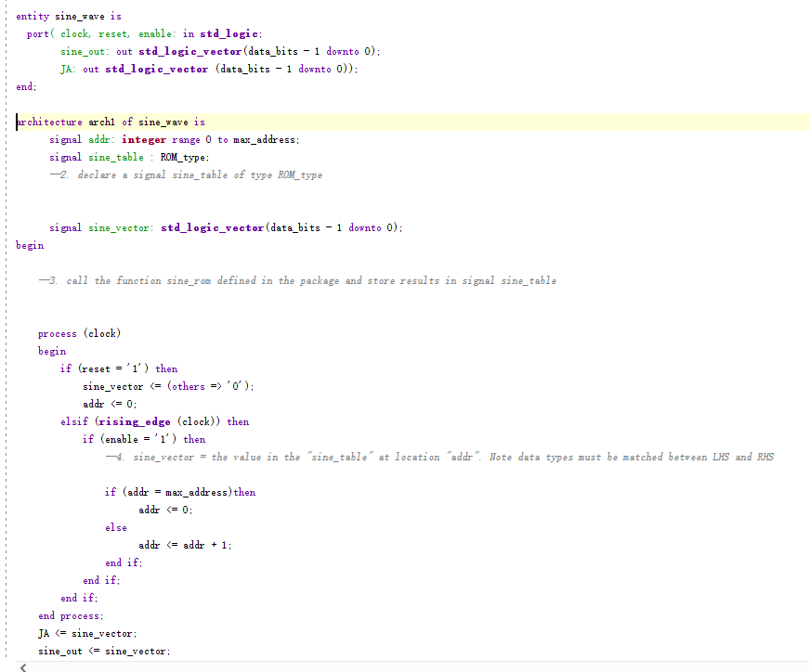Click the horizontal scrollbar left arrow
Screen dimensions: 809x672
(x=20, y=665)
